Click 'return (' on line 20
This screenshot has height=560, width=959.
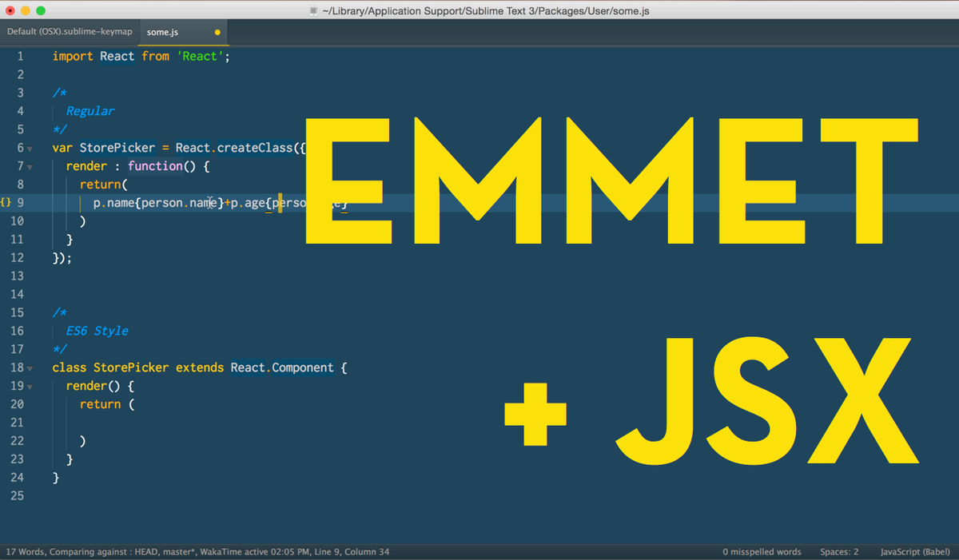click(x=107, y=404)
